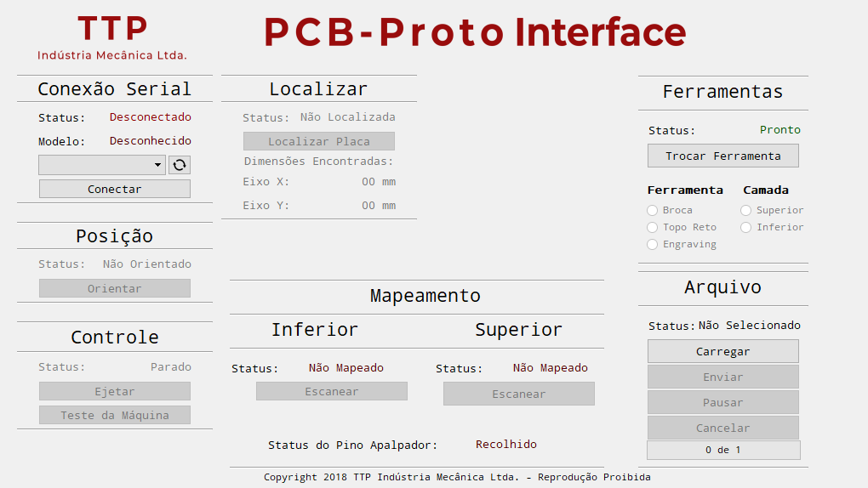Viewport: 868px width, 488px height.
Task: Click the copyright notice text
Action: [x=457, y=477]
